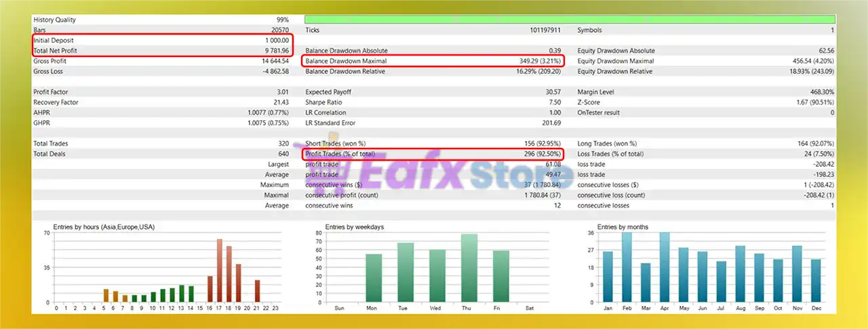Select the Total Trades value 320
The image size is (868, 329).
pyautogui.click(x=283, y=144)
